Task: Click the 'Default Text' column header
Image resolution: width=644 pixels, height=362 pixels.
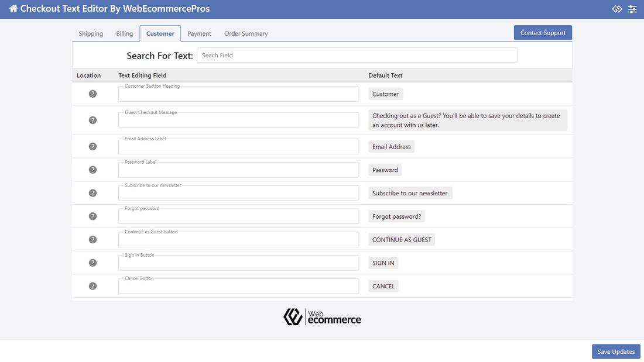Action: coord(385,75)
